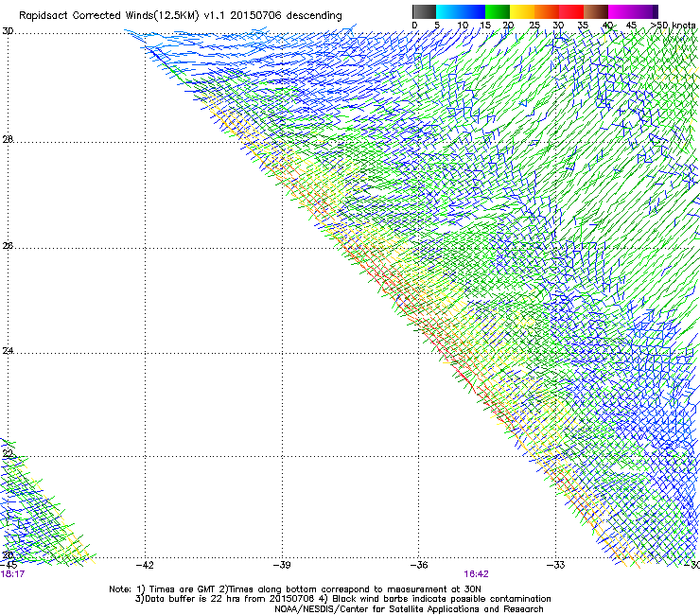Click the latitude label '30' on axis
Viewport: 700px width, 615px height.
tap(8, 31)
